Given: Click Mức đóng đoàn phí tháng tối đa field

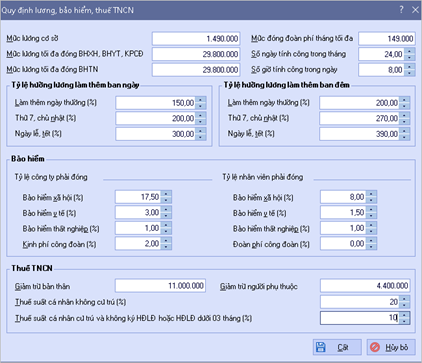Looking at the screenshot, I should coord(387,39).
